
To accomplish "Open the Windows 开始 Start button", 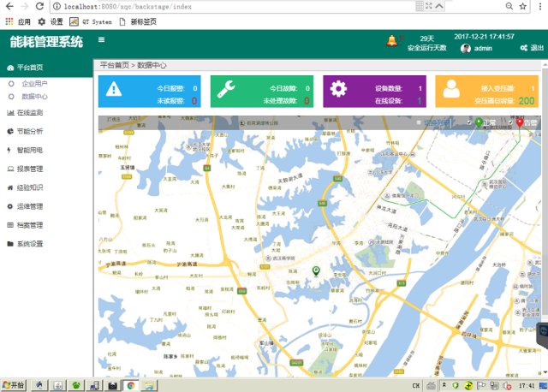I will 14,385.
